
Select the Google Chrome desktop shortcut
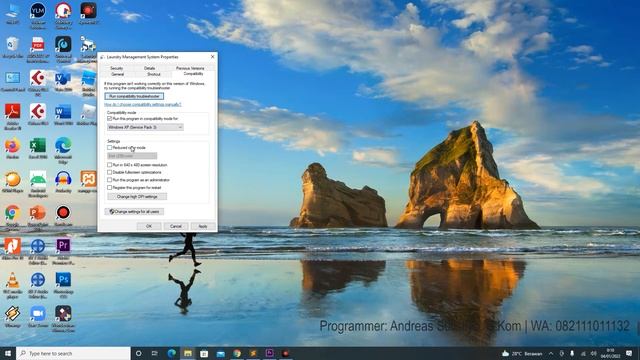tap(13, 216)
